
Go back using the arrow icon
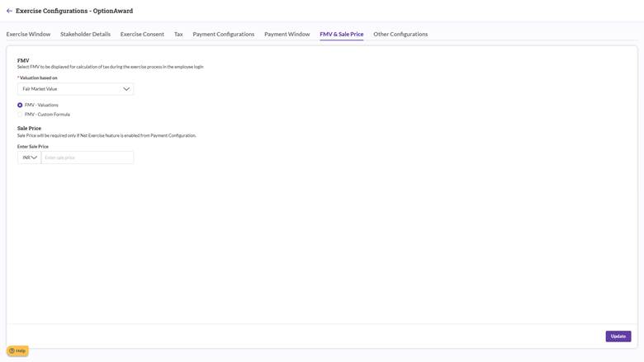9,11
